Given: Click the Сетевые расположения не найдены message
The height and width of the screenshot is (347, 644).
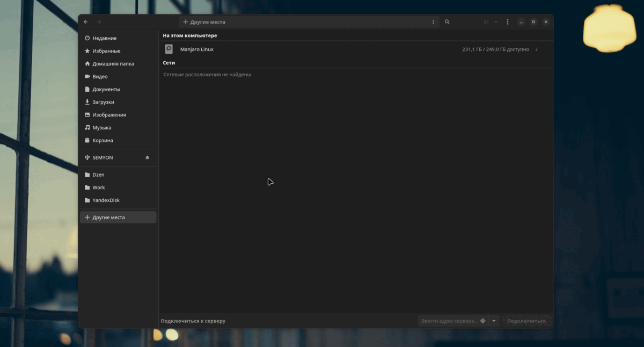Looking at the screenshot, I should [207, 75].
